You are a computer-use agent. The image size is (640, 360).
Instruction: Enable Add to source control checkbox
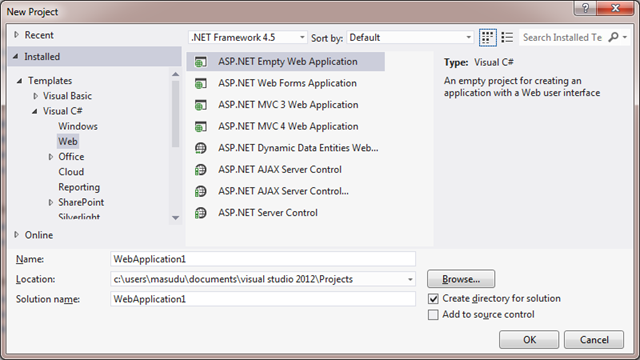point(433,315)
